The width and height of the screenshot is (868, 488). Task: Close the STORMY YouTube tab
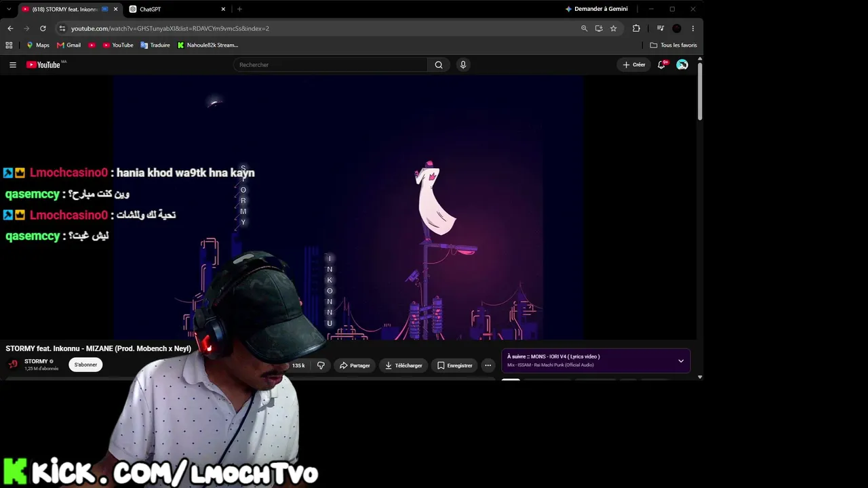click(115, 9)
